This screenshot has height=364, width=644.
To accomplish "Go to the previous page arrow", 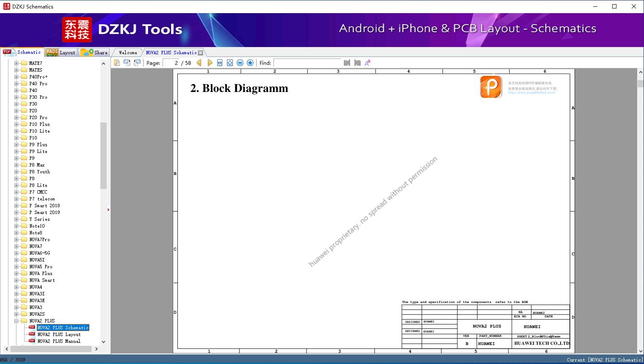I will (199, 63).
